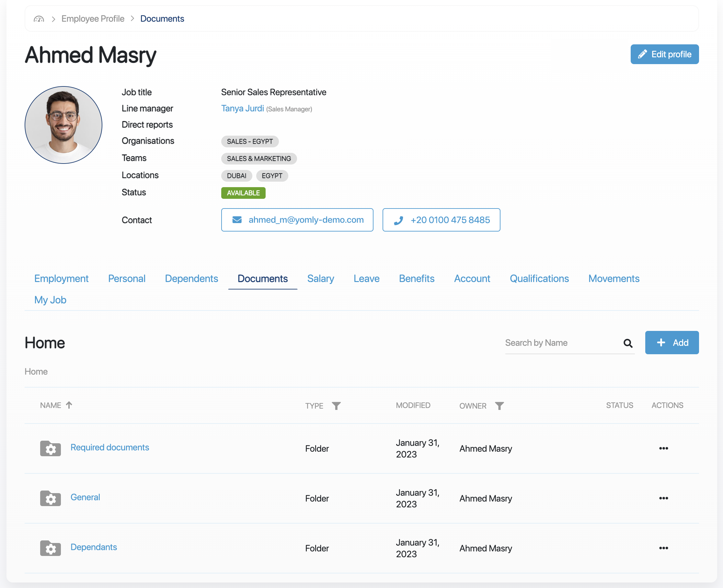Image resolution: width=723 pixels, height=588 pixels.
Task: Open the Type column filter icon
Action: pyautogui.click(x=336, y=406)
